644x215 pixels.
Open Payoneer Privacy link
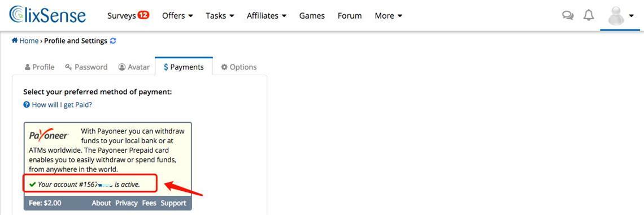pyautogui.click(x=126, y=203)
